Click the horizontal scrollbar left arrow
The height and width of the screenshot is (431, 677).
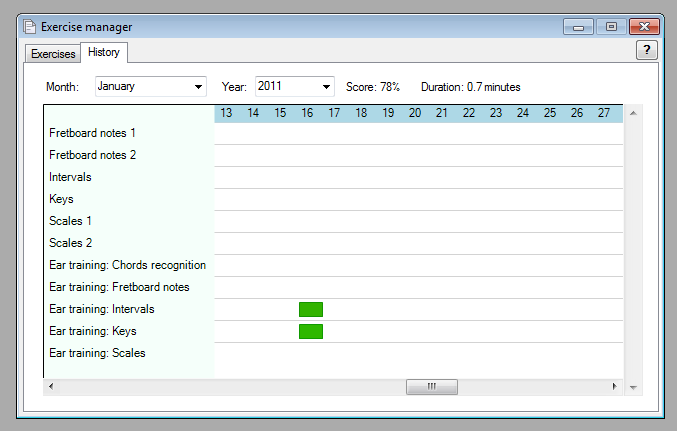(51, 386)
